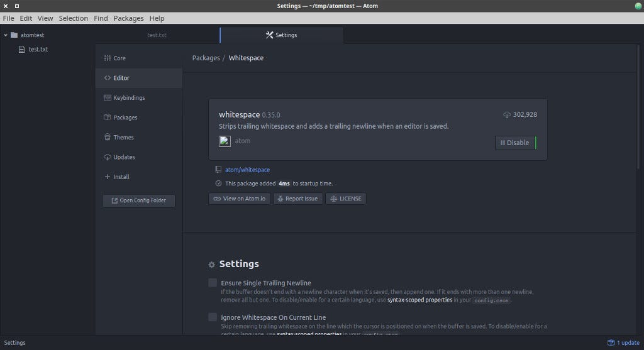Switch to the test.txt tab
Viewport: 644px width, 350px height.
pos(157,35)
